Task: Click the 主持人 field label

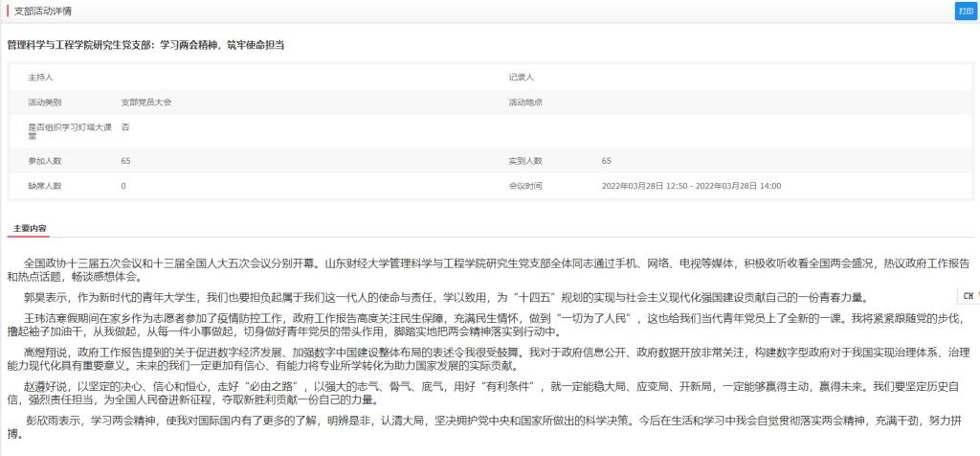Action: (41, 76)
